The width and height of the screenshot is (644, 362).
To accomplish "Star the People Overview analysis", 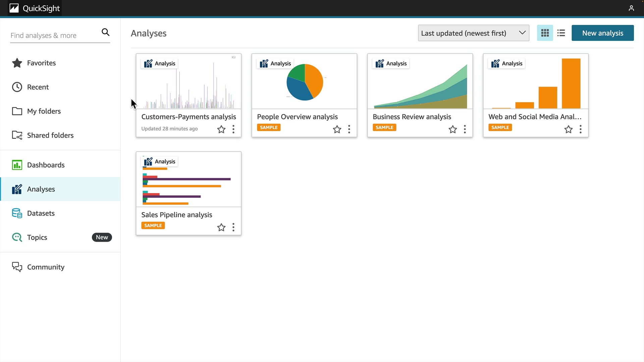I will pos(337,129).
